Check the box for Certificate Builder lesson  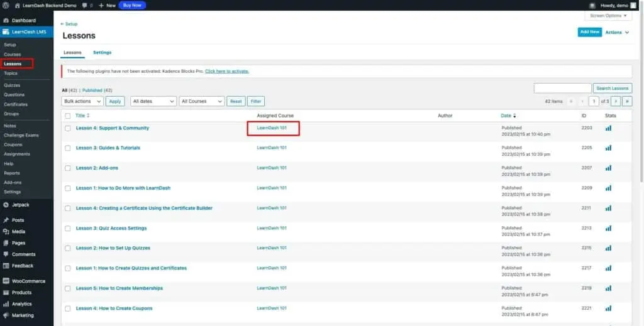[68, 209]
